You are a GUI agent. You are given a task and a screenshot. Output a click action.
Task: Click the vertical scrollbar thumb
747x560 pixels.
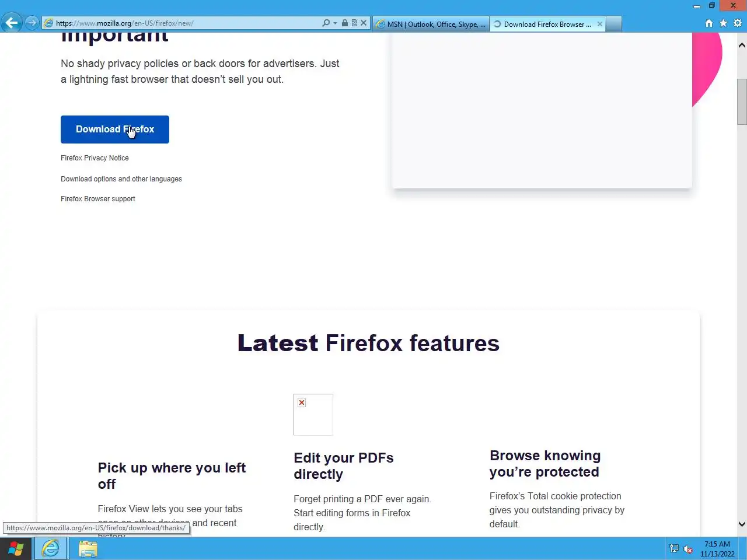tap(742, 101)
